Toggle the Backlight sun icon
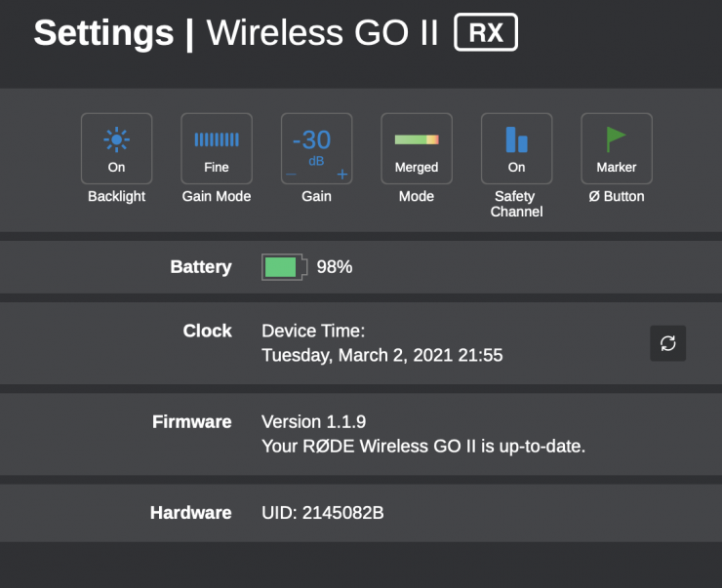Image resolution: width=722 pixels, height=588 pixels. (x=117, y=141)
